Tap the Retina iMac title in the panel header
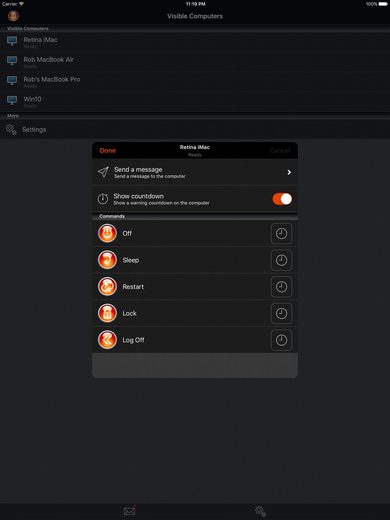390x520 pixels. point(195,147)
